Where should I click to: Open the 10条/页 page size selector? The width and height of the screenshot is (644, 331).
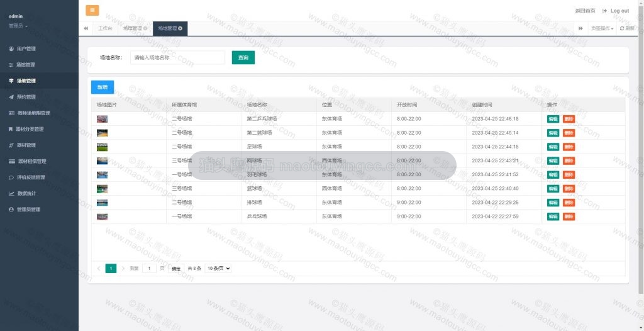(x=218, y=269)
